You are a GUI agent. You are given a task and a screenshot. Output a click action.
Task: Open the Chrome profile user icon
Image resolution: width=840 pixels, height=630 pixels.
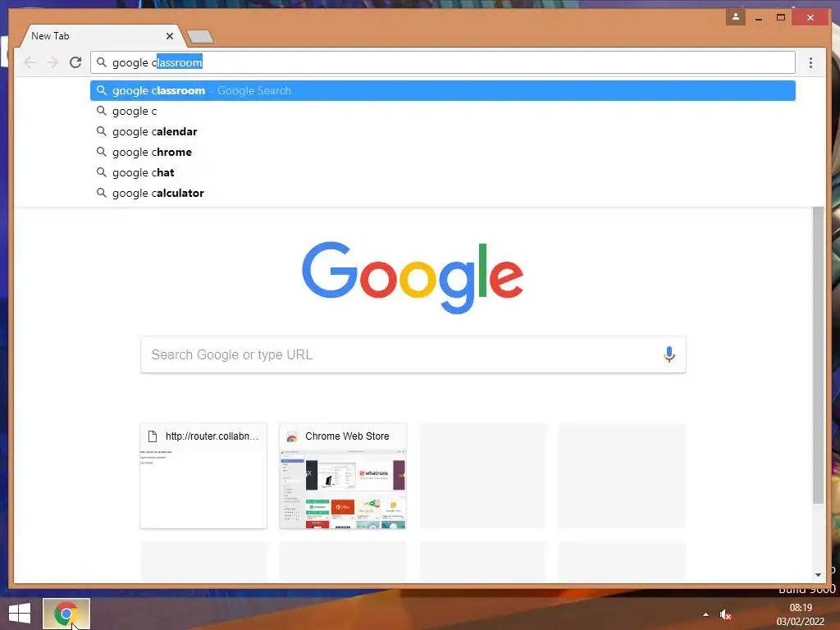736,17
